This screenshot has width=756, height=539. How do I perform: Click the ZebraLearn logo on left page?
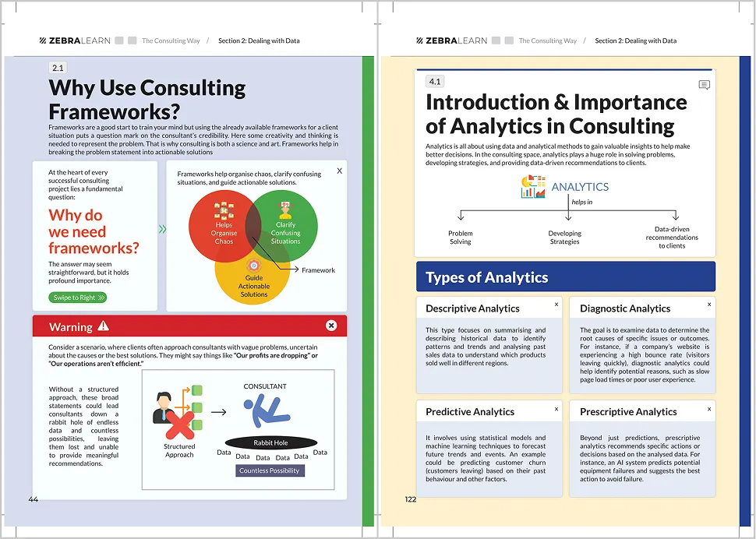click(75, 41)
